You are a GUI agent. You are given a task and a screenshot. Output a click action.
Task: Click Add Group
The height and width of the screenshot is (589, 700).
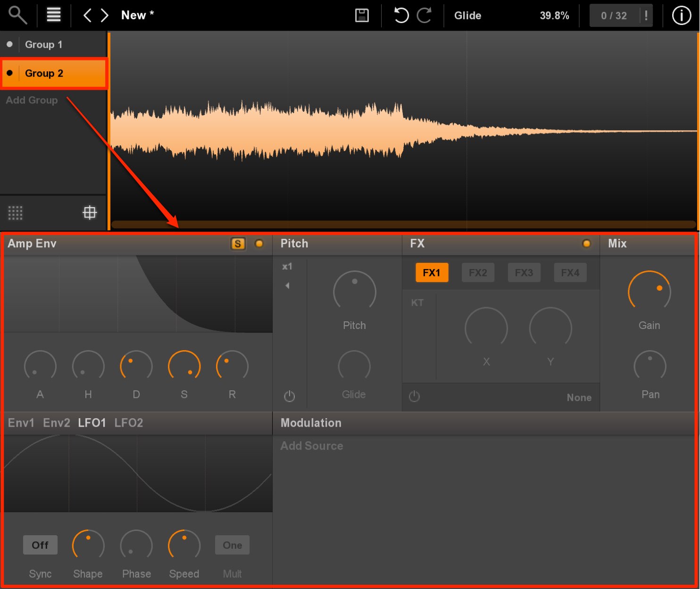point(32,100)
